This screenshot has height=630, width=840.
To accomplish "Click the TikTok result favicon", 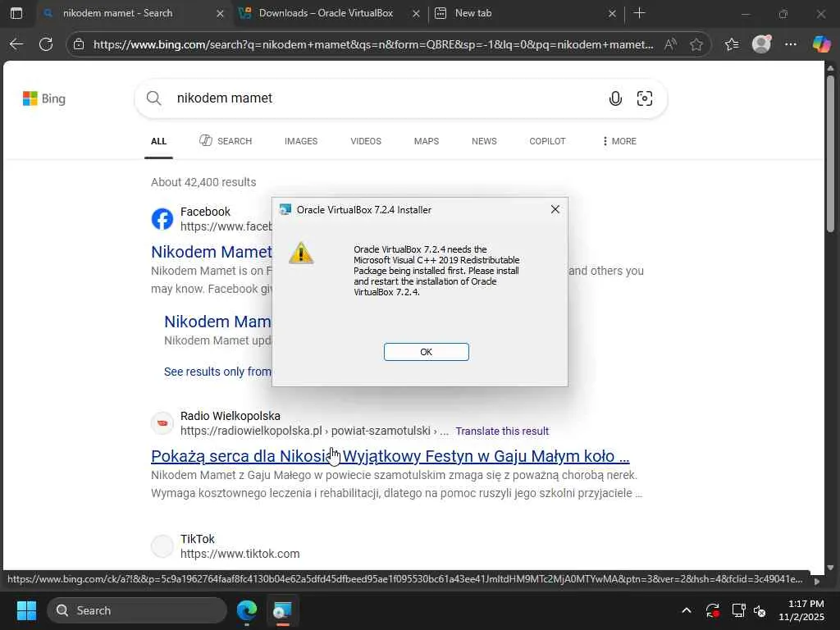I will point(162,546).
